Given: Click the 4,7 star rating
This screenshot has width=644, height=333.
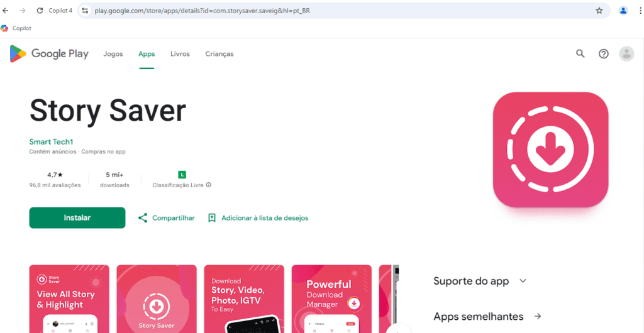Looking at the screenshot, I should click(55, 175).
